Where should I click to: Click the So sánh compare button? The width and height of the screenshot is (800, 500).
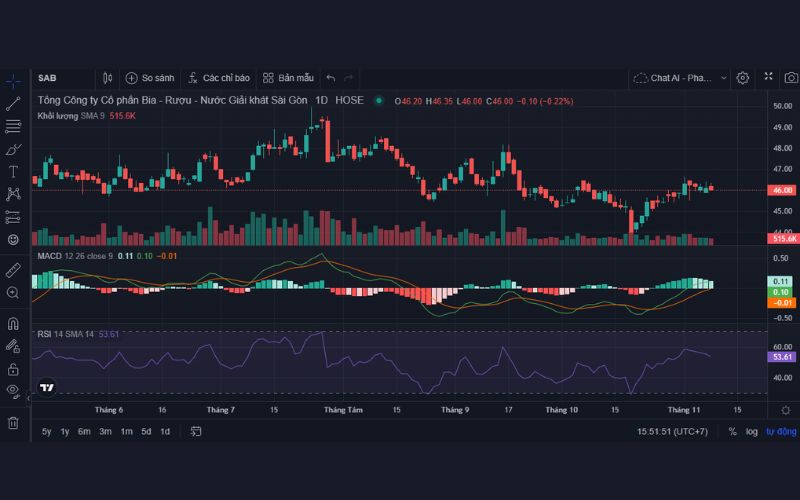point(150,78)
